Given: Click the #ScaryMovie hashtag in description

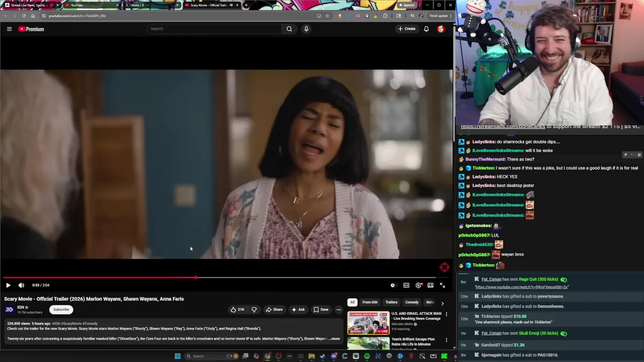Looking at the screenshot, I should point(71,323).
